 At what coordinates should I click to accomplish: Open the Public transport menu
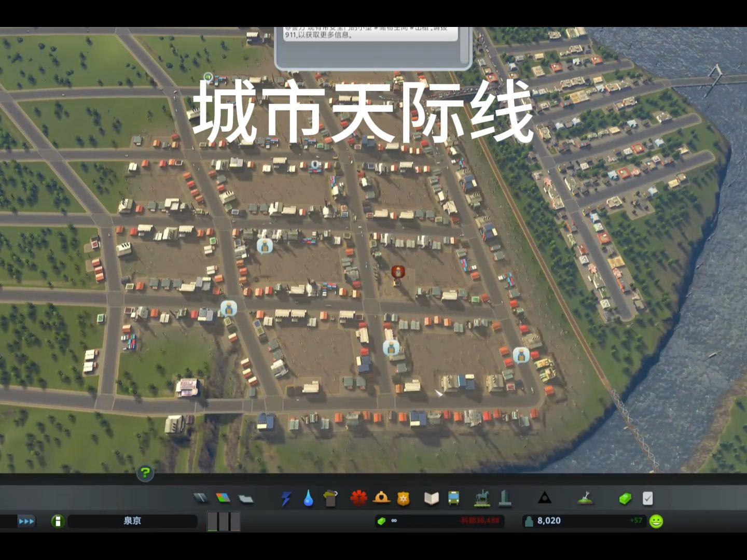pyautogui.click(x=453, y=499)
